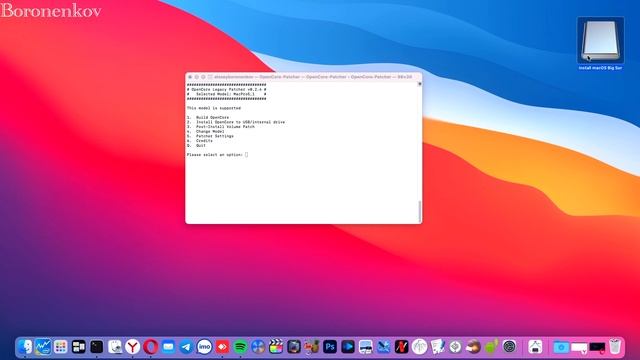Viewport: 640px width, 360px height.
Task: Launch Final Cut Pro from the Dock
Action: coord(276,347)
